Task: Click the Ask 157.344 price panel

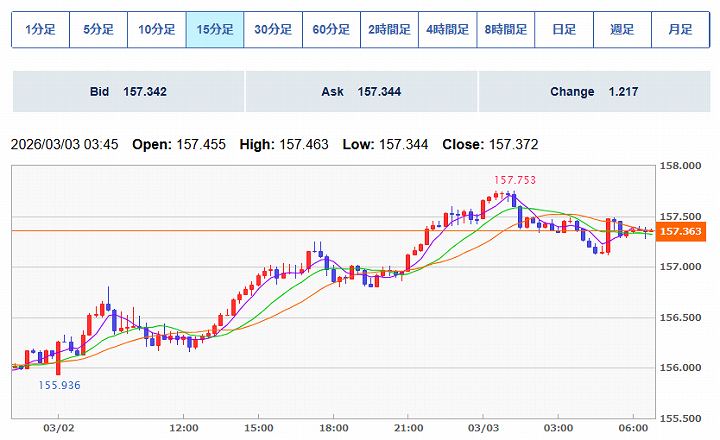Action: pyautogui.click(x=361, y=92)
